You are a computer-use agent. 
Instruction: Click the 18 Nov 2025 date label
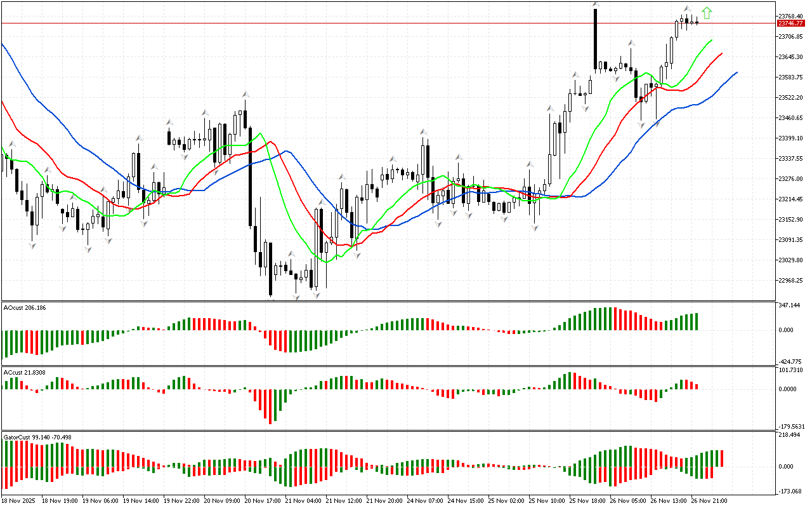point(18,500)
